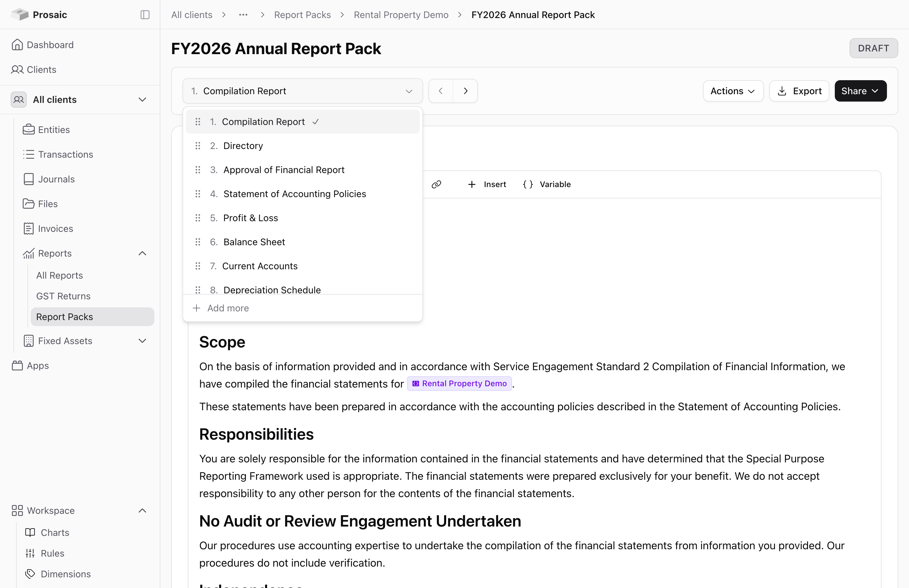
Task: Insert a Variable using braces icon
Action: coord(528,184)
